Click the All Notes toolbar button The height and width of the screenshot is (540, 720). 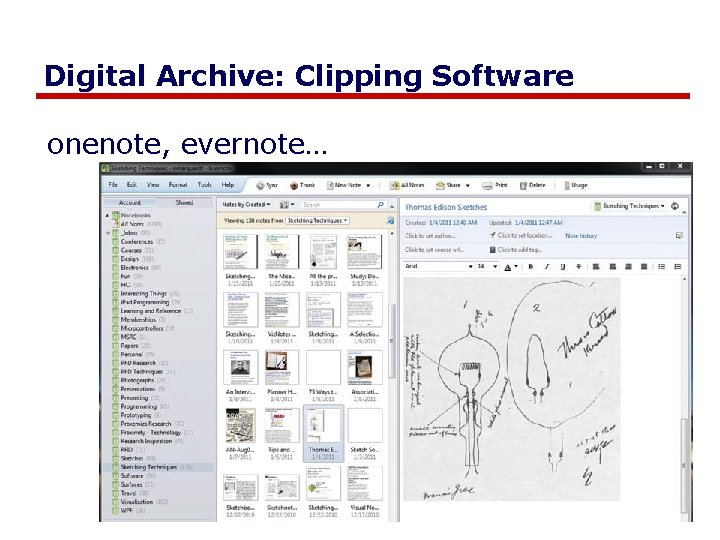click(407, 186)
